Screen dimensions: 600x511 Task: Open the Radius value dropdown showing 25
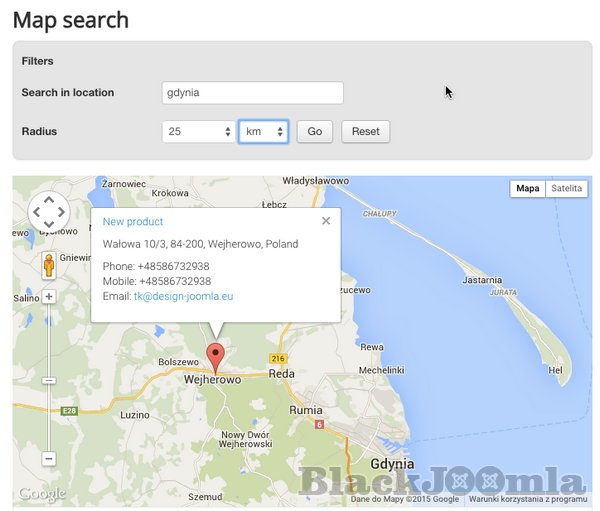tap(198, 131)
